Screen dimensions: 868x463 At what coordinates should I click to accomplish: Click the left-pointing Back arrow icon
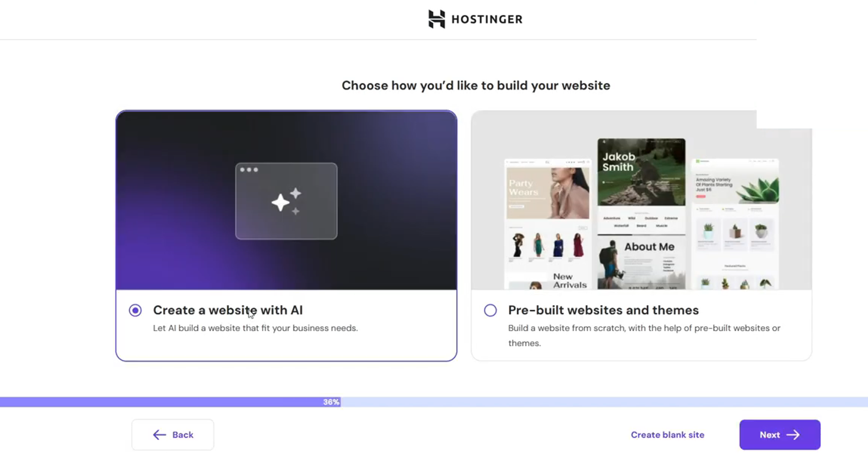(x=159, y=435)
